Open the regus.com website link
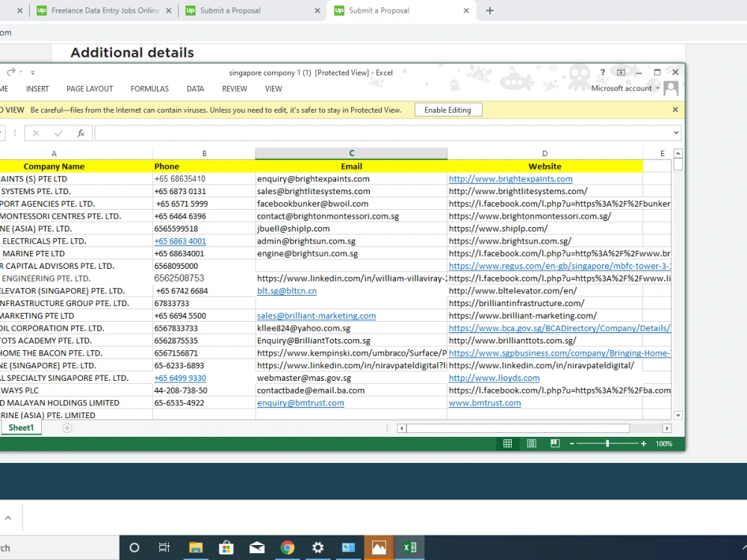The width and height of the screenshot is (747, 560). tap(560, 266)
